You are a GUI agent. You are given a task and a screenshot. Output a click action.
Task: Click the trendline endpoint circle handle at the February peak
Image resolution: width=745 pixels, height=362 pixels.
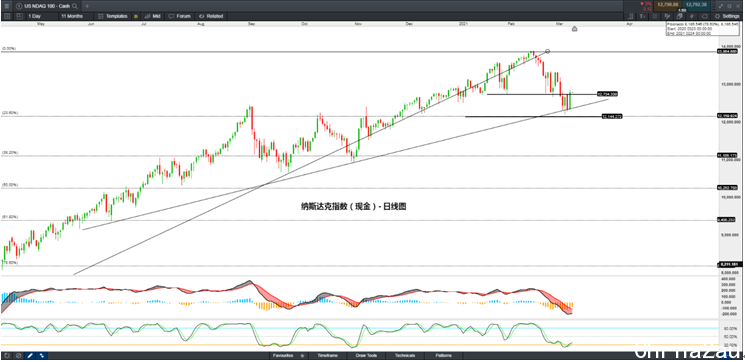[548, 51]
